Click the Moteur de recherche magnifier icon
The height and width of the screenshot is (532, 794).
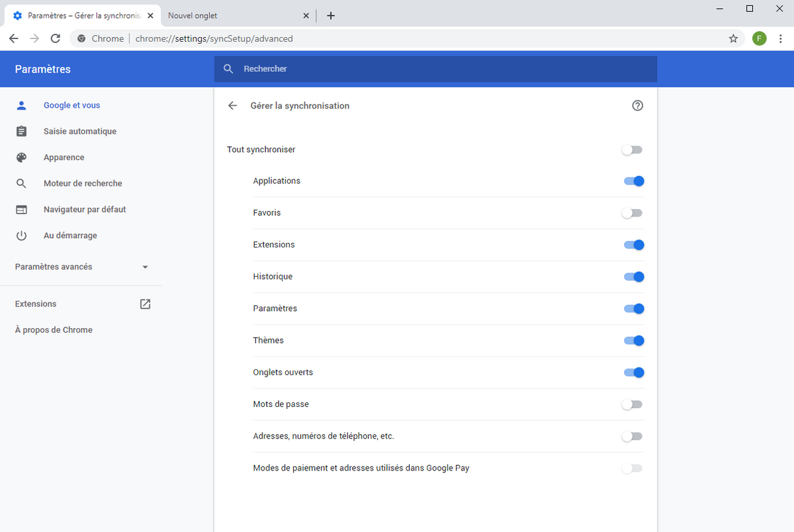tap(22, 183)
